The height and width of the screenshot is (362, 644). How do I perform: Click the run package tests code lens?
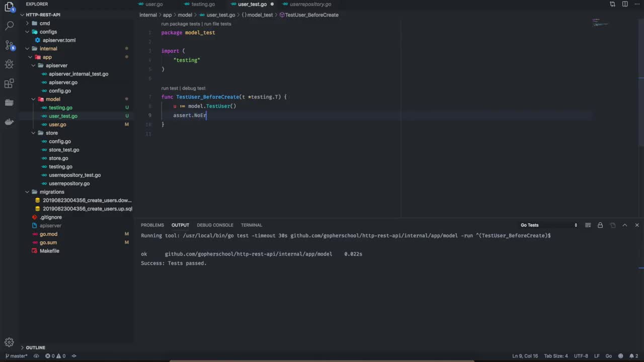[181, 24]
